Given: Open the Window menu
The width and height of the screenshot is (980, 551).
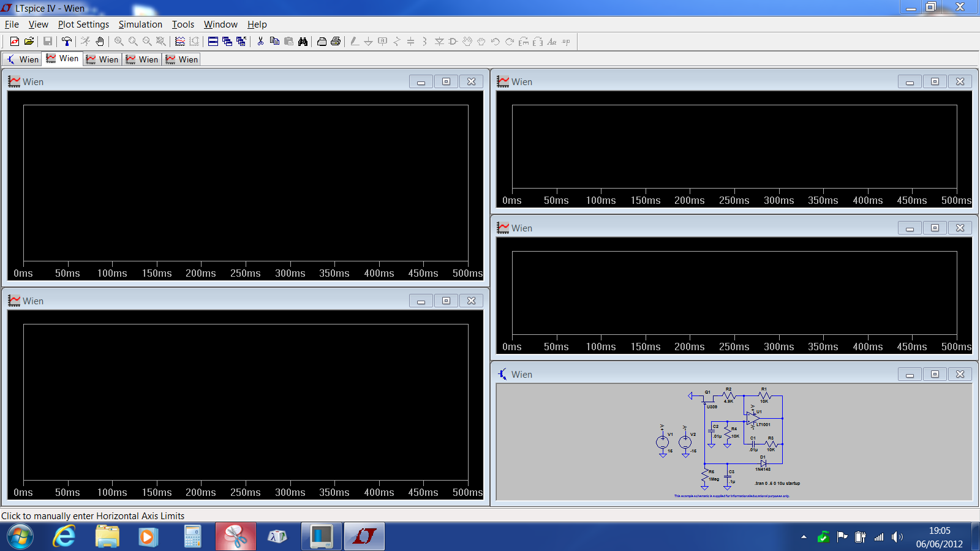Looking at the screenshot, I should [221, 24].
